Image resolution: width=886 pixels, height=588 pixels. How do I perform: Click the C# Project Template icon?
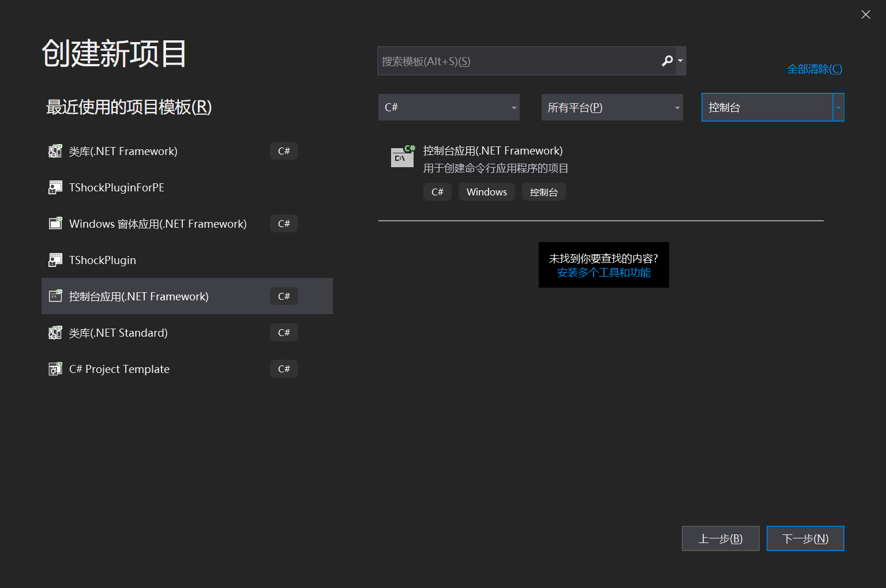click(x=55, y=369)
